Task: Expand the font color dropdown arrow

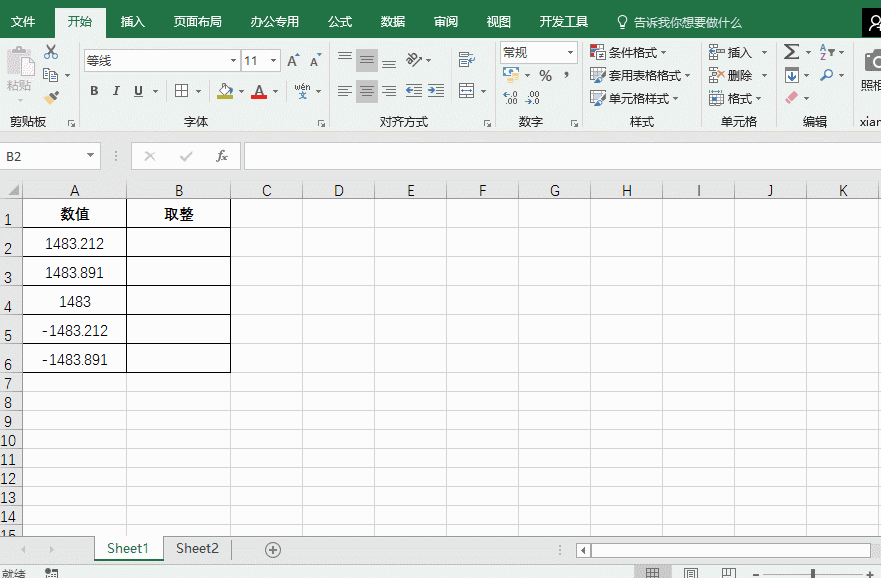Action: 276,92
